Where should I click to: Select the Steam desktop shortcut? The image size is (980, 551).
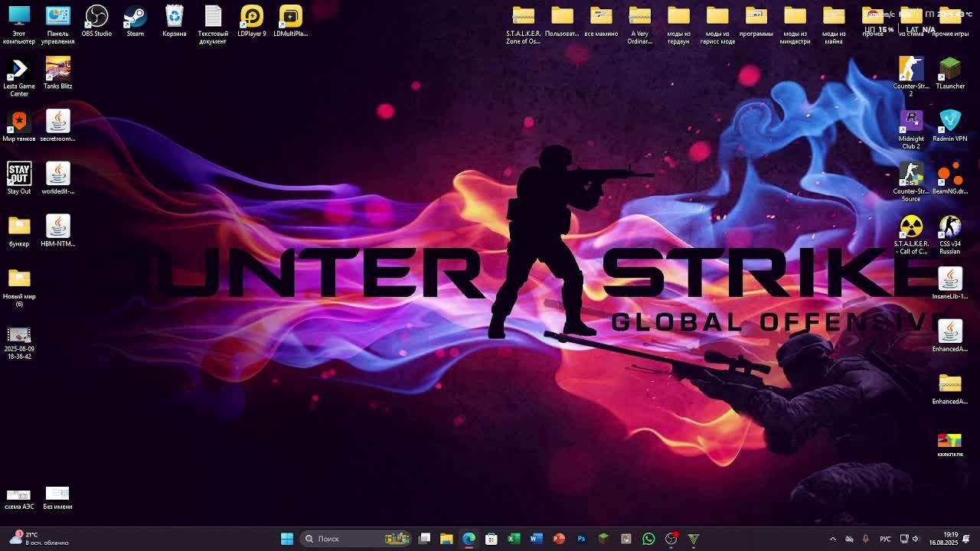pyautogui.click(x=136, y=21)
